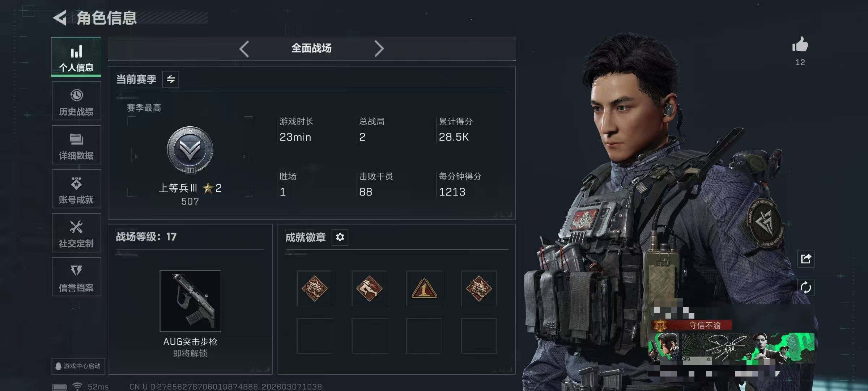868x391 pixels.
Task: Toggle season switch next to 当前赛季
Action: pyautogui.click(x=171, y=79)
